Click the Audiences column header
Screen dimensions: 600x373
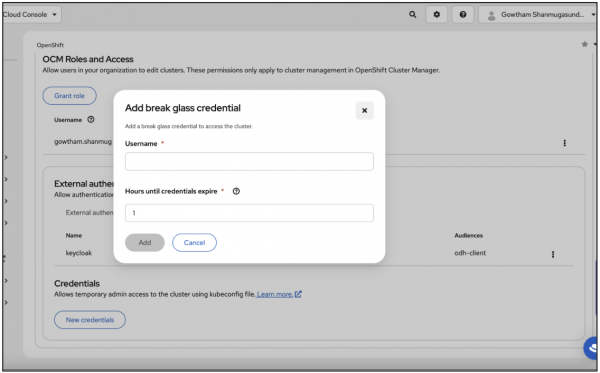coord(469,235)
